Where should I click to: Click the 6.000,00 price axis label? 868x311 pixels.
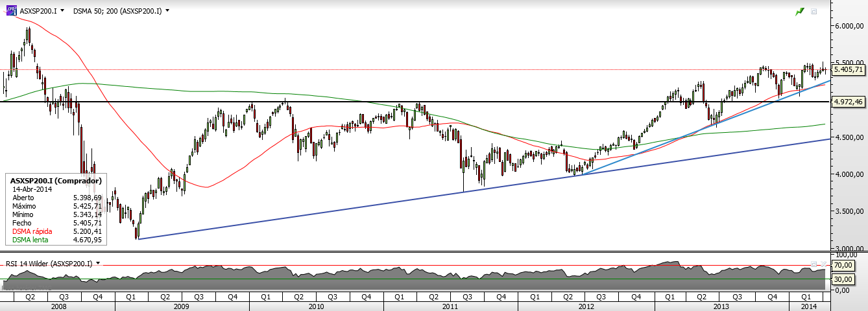(850, 26)
